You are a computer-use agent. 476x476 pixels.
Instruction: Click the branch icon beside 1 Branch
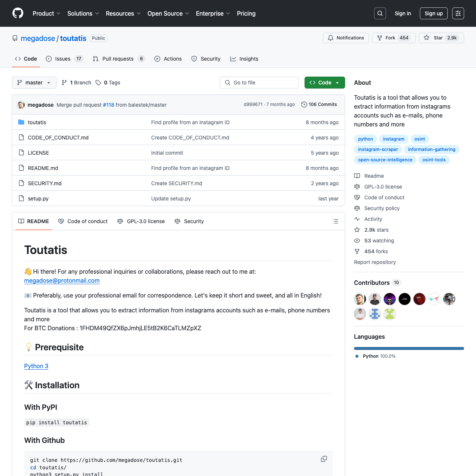pyautogui.click(x=64, y=83)
